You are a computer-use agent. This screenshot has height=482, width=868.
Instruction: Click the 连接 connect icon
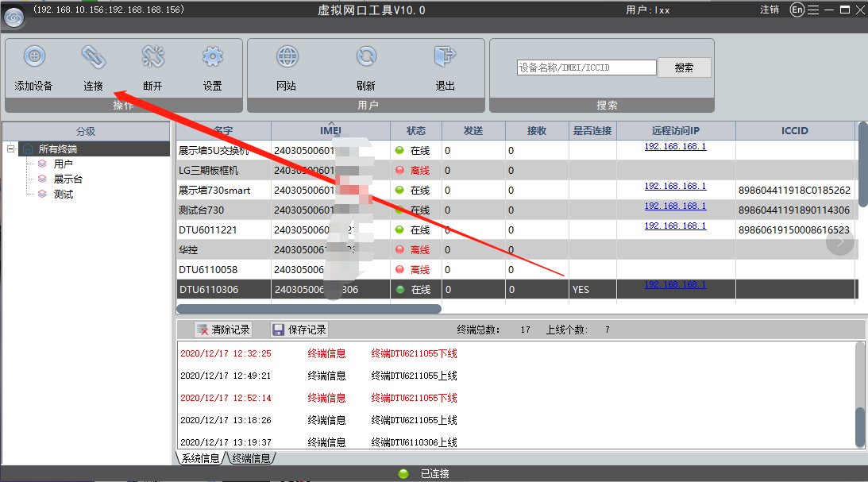(94, 56)
